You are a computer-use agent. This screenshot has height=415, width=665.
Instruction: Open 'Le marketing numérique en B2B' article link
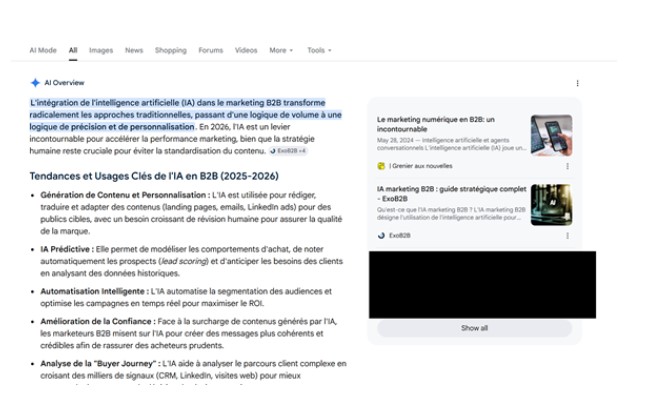pos(436,124)
